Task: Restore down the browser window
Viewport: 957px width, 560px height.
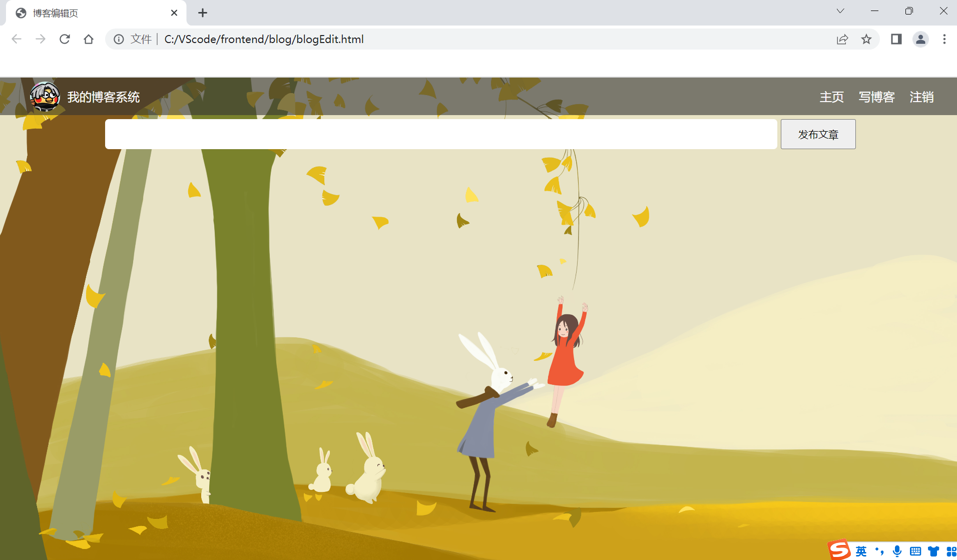Action: point(909,11)
